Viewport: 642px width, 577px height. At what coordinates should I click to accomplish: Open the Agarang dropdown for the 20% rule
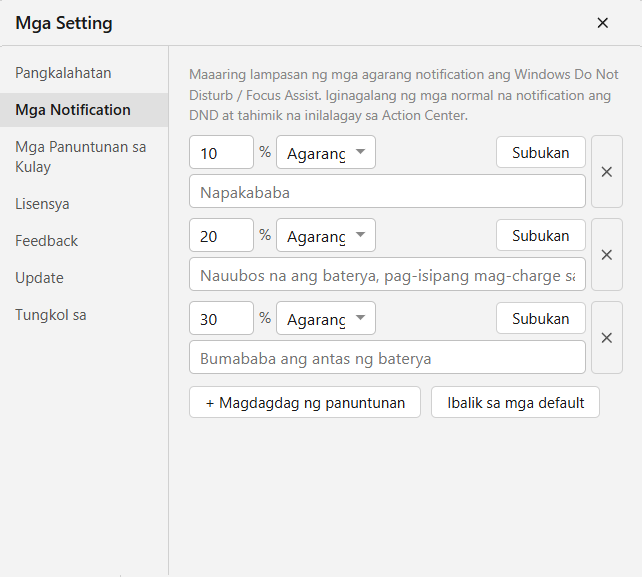(x=326, y=235)
